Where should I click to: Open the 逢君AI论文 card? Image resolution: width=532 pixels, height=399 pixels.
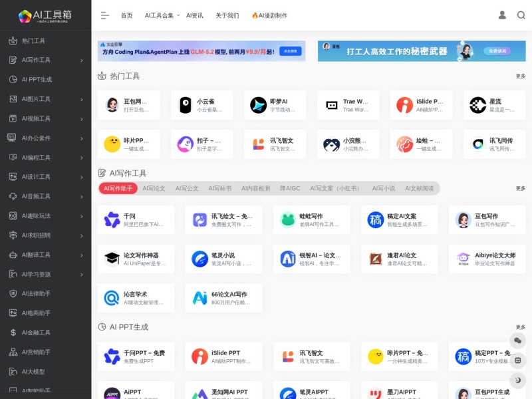[x=400, y=259]
